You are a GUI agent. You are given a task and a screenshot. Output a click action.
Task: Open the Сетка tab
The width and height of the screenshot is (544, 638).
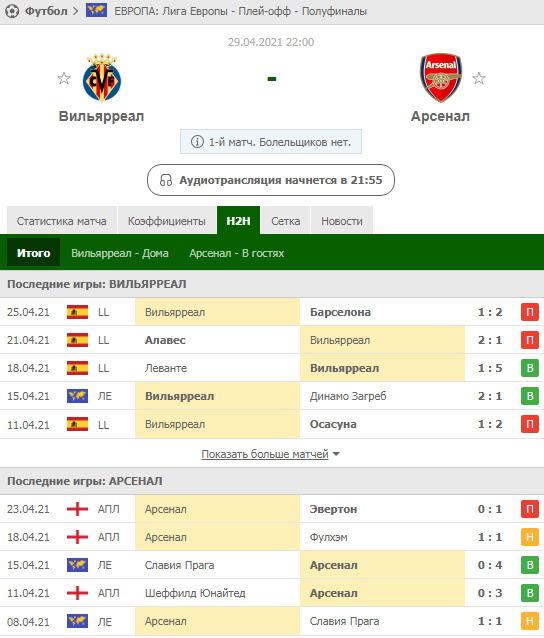[286, 221]
